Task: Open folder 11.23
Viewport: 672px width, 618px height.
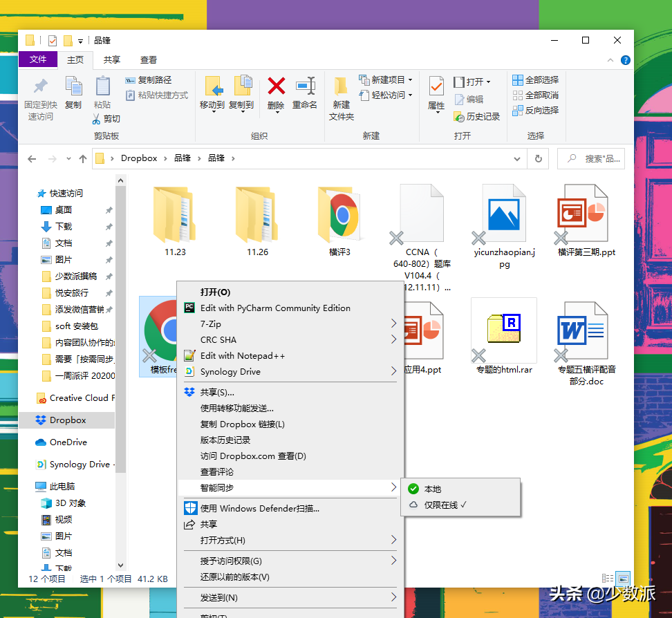Action: pyautogui.click(x=175, y=221)
